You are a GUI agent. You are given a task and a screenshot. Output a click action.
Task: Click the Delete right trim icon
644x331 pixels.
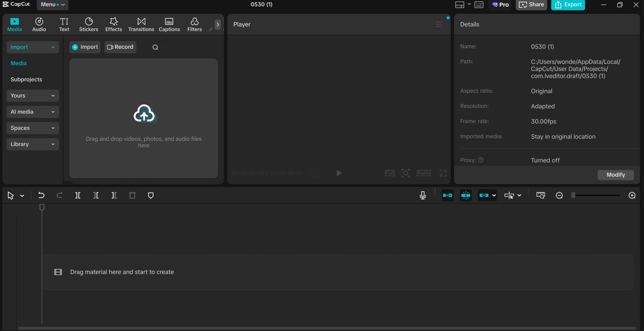pos(114,195)
